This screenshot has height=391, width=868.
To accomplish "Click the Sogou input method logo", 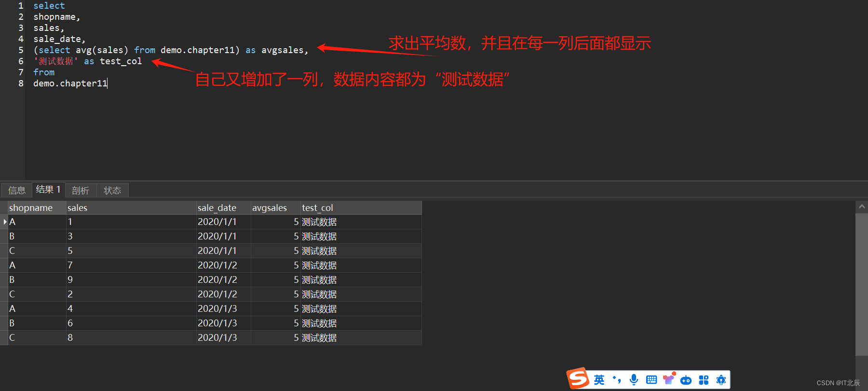I will coord(578,378).
